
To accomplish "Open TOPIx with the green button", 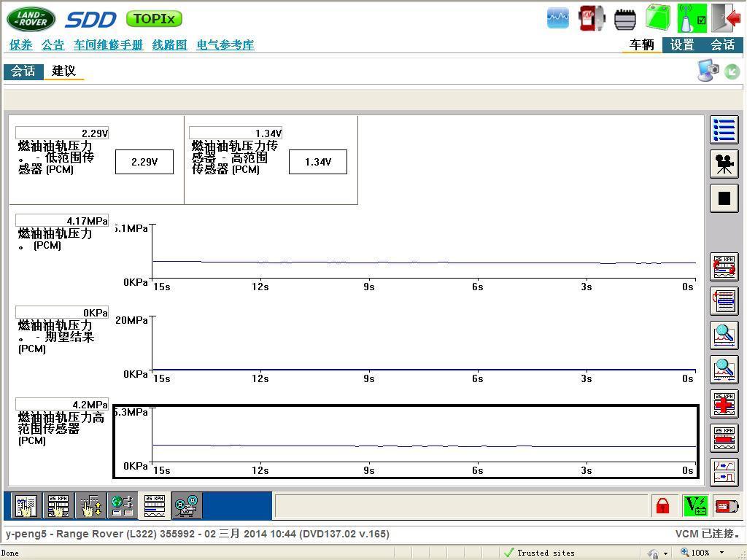I will click(154, 19).
